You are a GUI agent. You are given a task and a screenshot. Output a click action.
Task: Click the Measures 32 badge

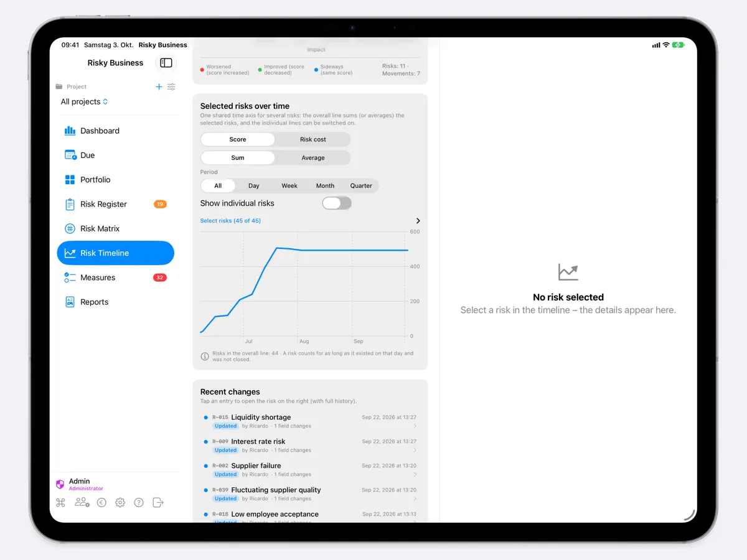160,278
